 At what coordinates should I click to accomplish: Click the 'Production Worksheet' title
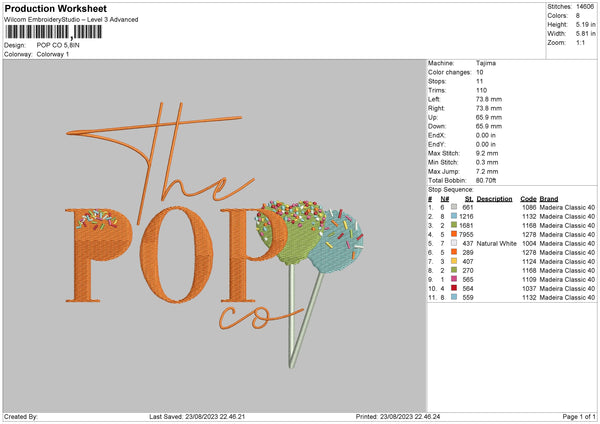(x=48, y=8)
